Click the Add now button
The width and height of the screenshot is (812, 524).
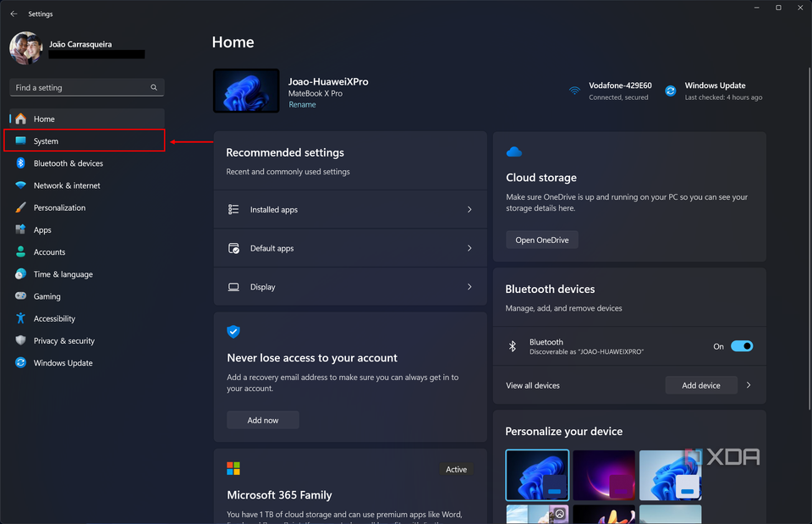262,421
